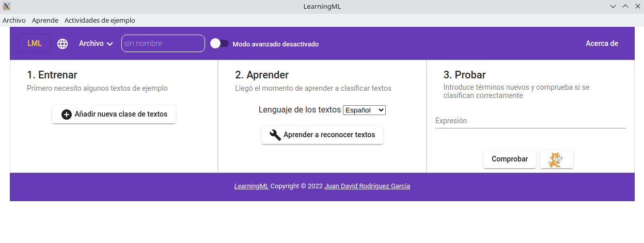This screenshot has width=644, height=243.
Task: Click the Expresión text input field
Action: pos(530,121)
